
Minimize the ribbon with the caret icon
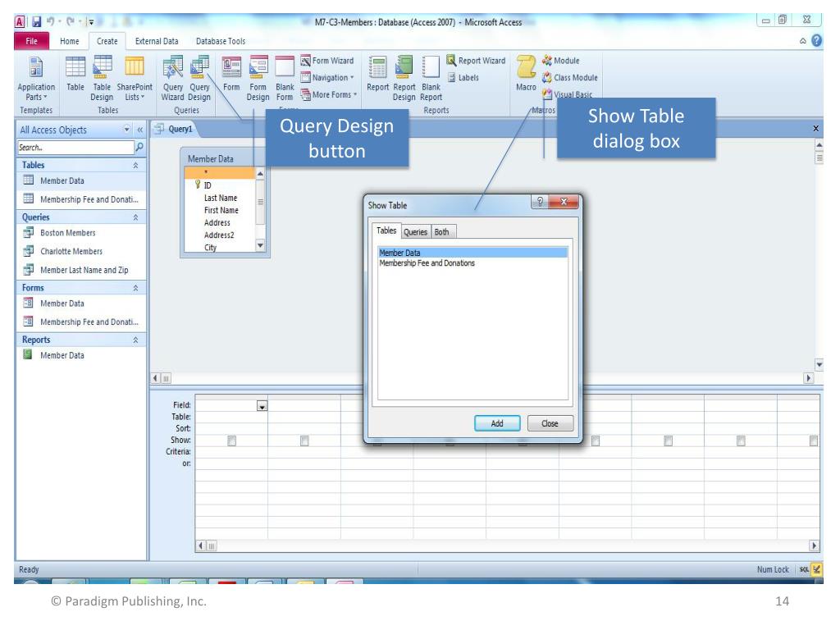[802, 41]
